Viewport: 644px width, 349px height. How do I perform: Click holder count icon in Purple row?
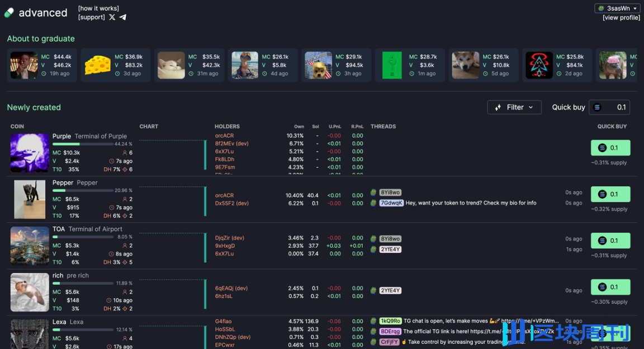pyautogui.click(x=125, y=153)
